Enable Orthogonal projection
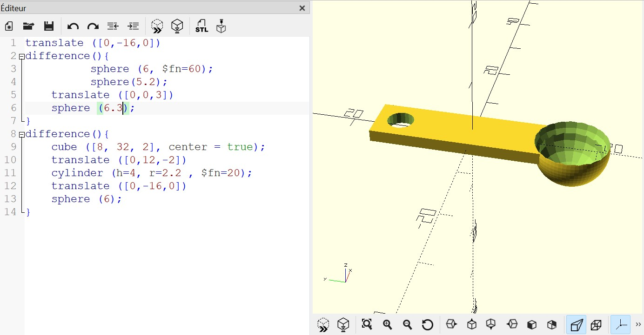The height and width of the screenshot is (335, 644). point(596,324)
